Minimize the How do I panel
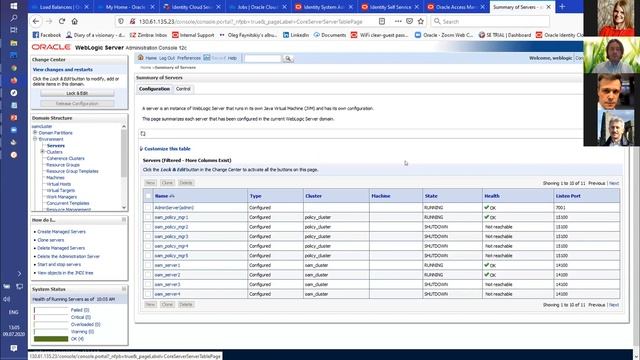This screenshot has width=640, height=360. point(124,220)
